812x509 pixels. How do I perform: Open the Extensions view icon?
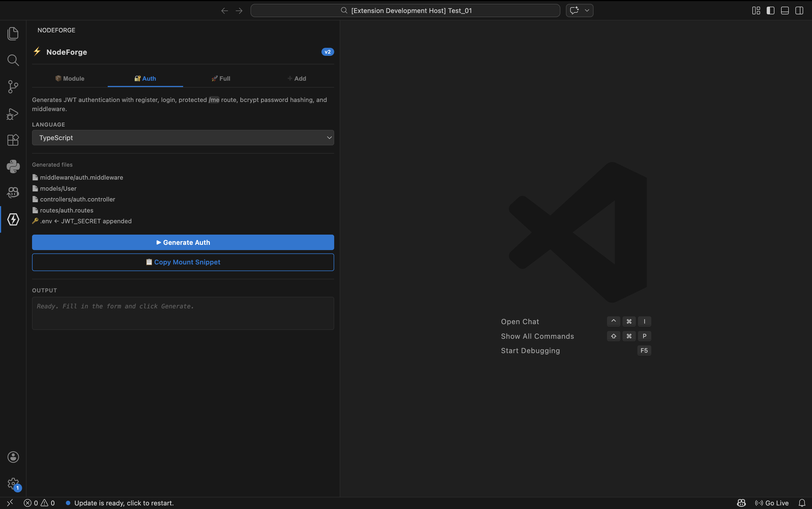pyautogui.click(x=13, y=140)
